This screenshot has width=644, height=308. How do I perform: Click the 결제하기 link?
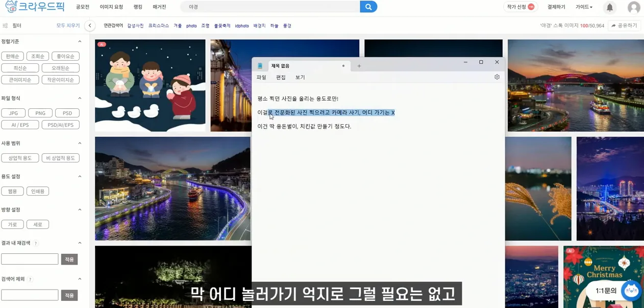556,7
